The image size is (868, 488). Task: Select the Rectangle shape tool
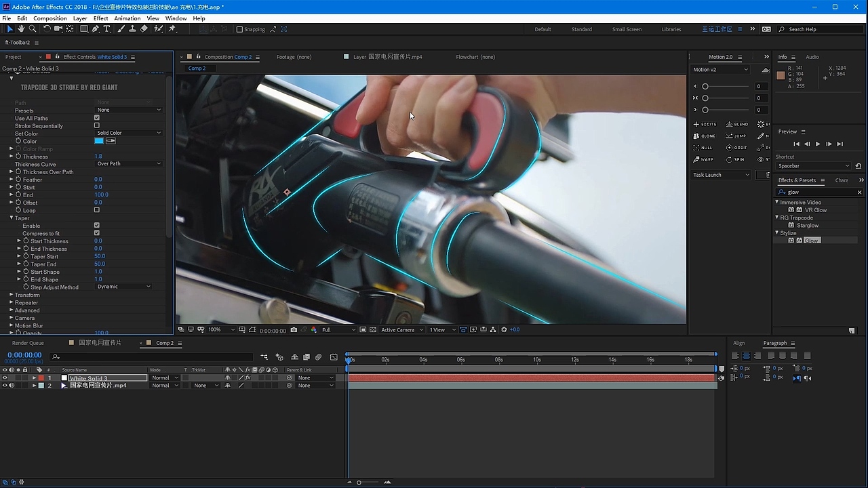[x=83, y=29]
